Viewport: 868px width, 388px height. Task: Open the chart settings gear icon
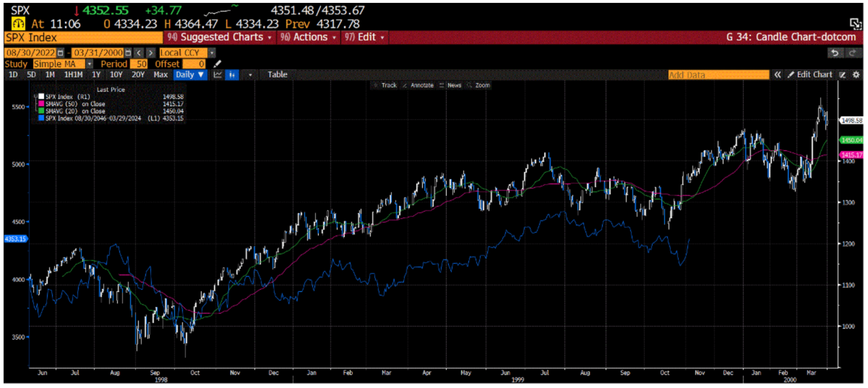point(856,75)
